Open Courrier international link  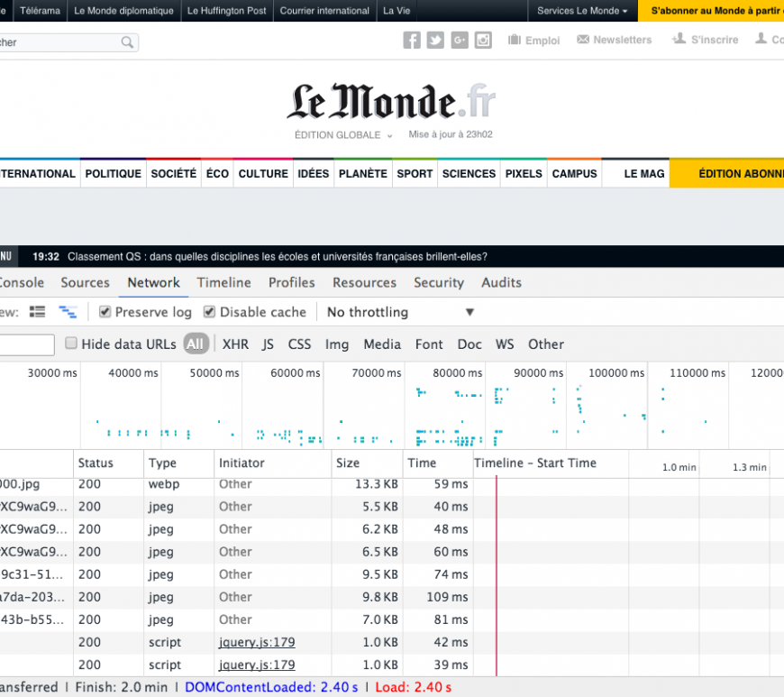tap(324, 11)
